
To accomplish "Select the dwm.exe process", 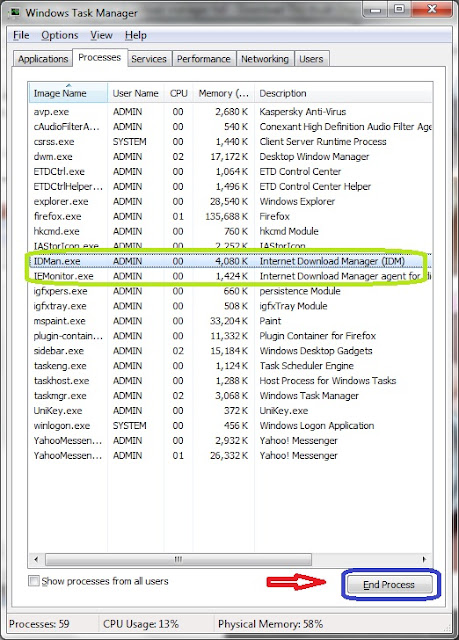I will (x=231, y=157).
